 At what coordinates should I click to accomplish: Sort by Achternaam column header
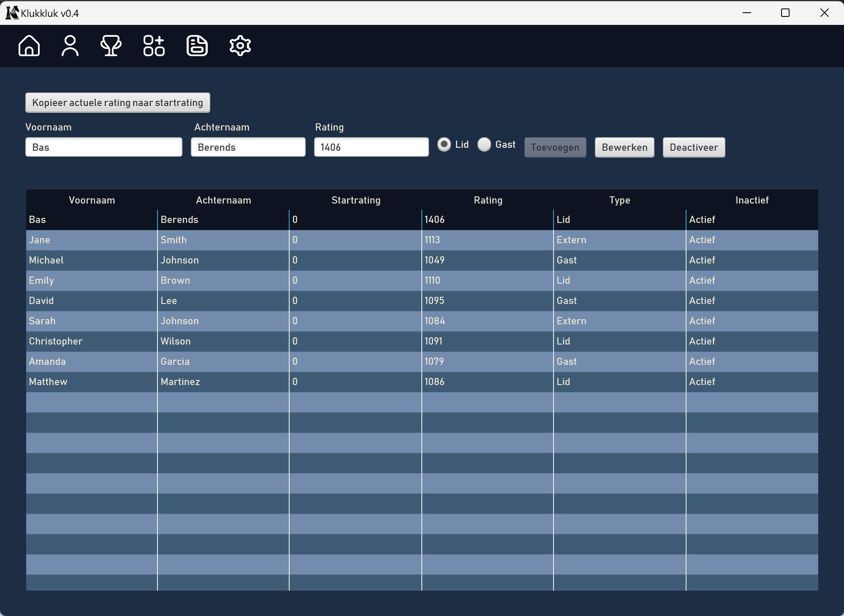point(223,200)
